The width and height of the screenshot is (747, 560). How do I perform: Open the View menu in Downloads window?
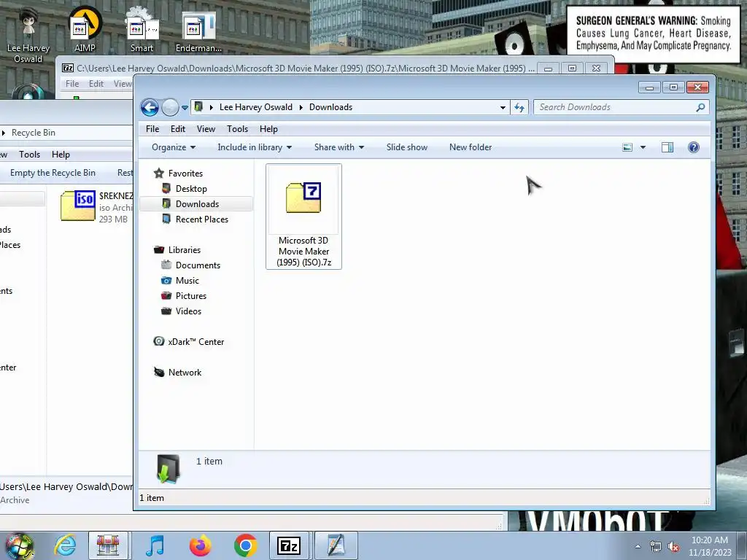pyautogui.click(x=206, y=129)
